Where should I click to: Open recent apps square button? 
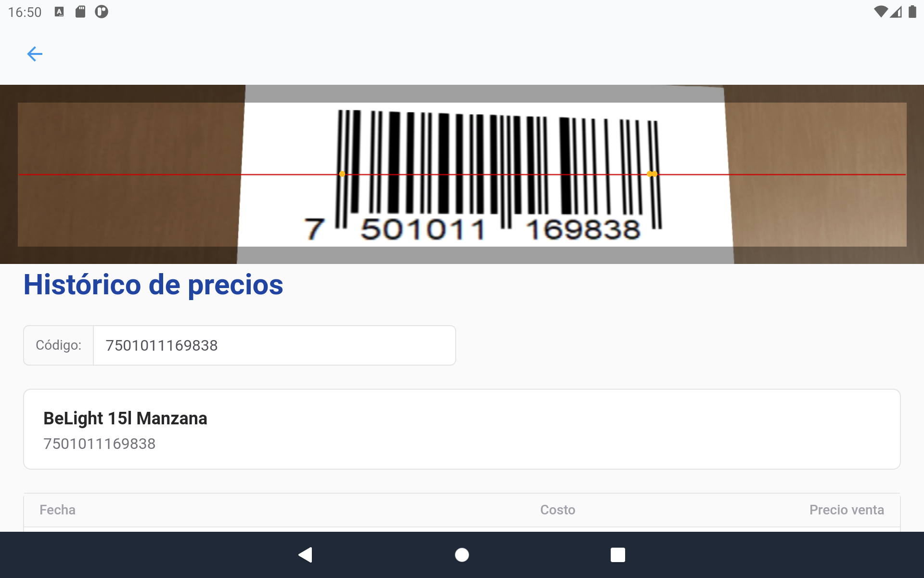(618, 555)
